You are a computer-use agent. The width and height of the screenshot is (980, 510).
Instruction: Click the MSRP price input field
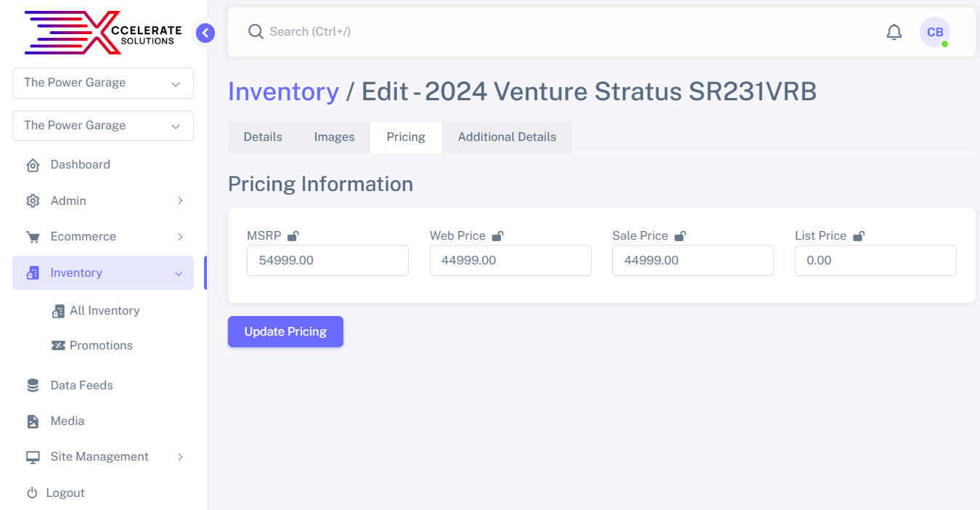[327, 261]
